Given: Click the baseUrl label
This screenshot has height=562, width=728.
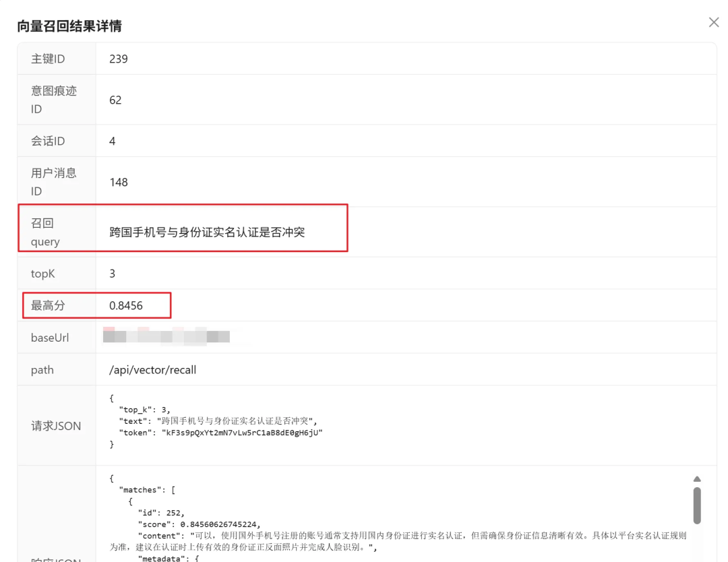Looking at the screenshot, I should coord(50,338).
